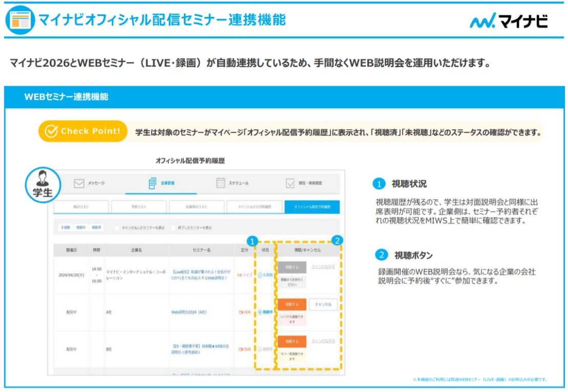The height and width of the screenshot is (392, 568).
Task: Click the checkmark icon for 閲覧・検索履歴
Action: coord(290,183)
